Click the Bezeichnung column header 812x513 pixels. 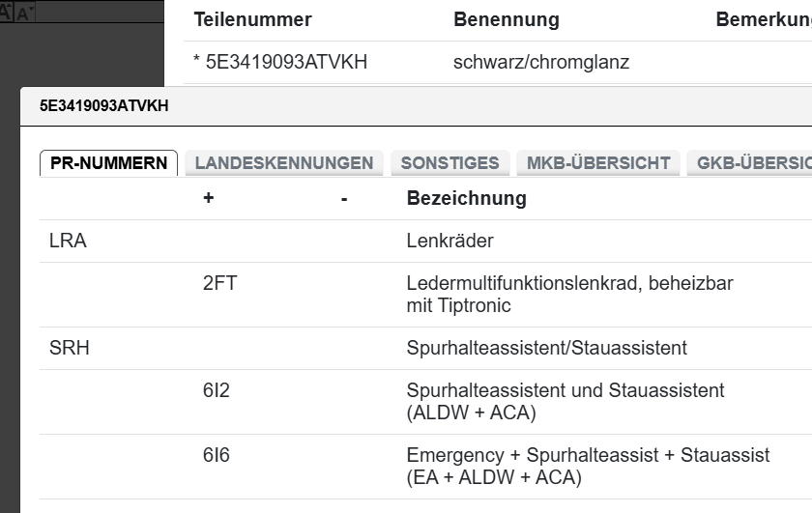coord(466,199)
